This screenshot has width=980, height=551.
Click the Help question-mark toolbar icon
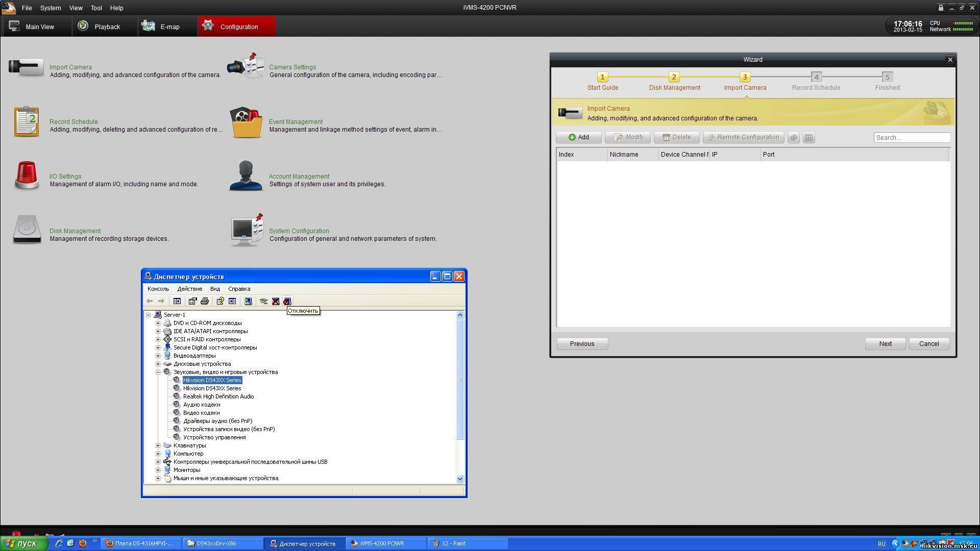click(220, 301)
